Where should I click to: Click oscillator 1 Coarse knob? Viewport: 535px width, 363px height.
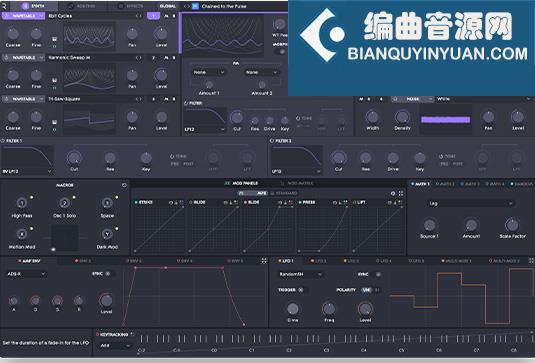pyautogui.click(x=13, y=33)
